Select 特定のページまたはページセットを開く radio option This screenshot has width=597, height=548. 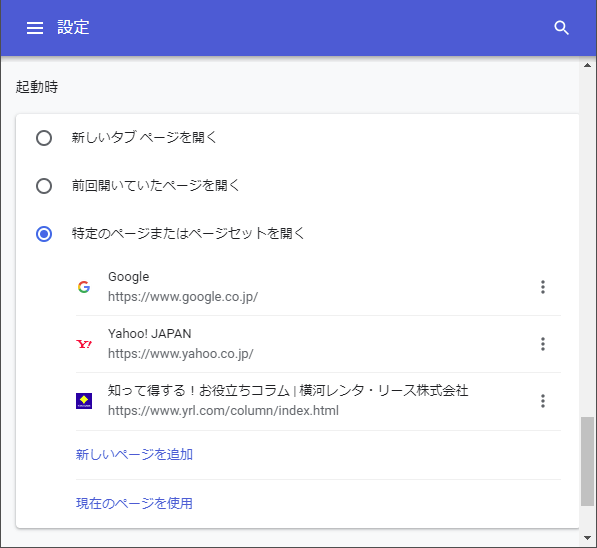click(x=44, y=234)
